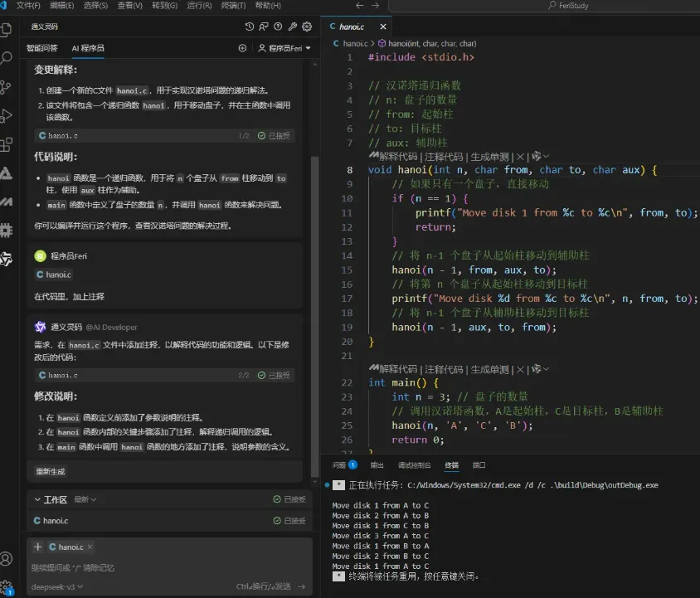Open Lingma menu above main function

(x=540, y=369)
